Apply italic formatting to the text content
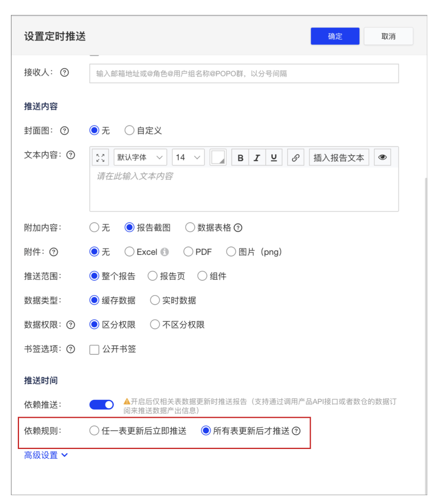Screen dimensions: 437x504 tap(257, 157)
